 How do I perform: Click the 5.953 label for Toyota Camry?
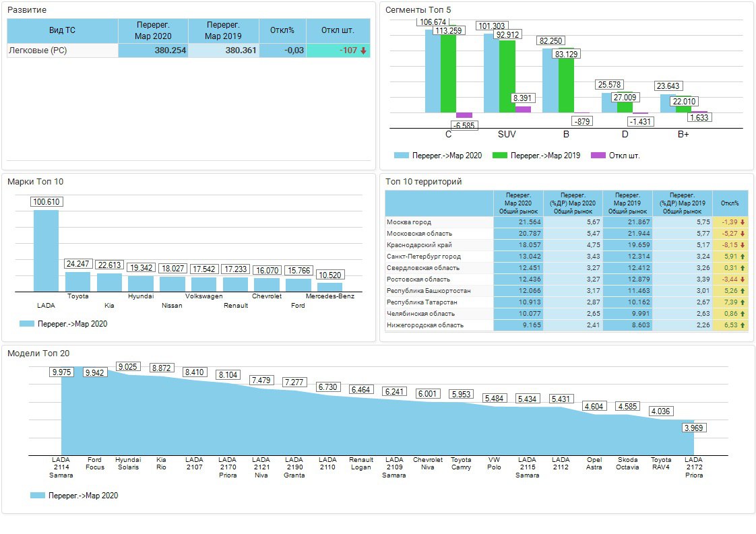pos(461,394)
